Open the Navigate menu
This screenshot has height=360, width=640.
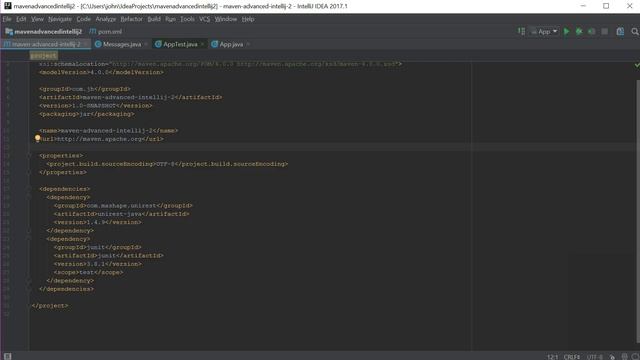coord(60,19)
